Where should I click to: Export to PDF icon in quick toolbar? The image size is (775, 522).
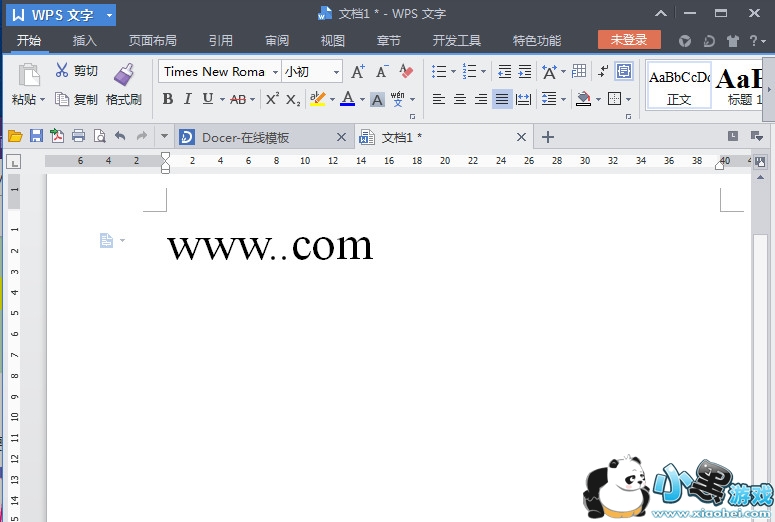(x=57, y=135)
